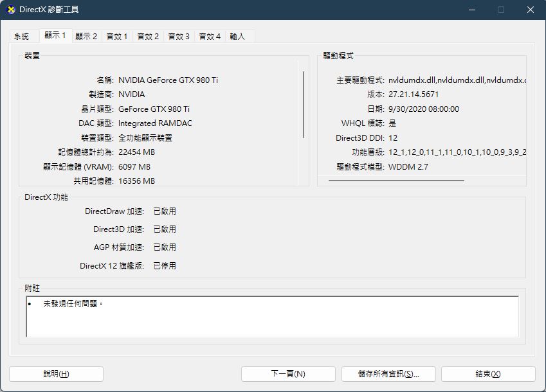Open the 顯示 2 tab

click(86, 37)
